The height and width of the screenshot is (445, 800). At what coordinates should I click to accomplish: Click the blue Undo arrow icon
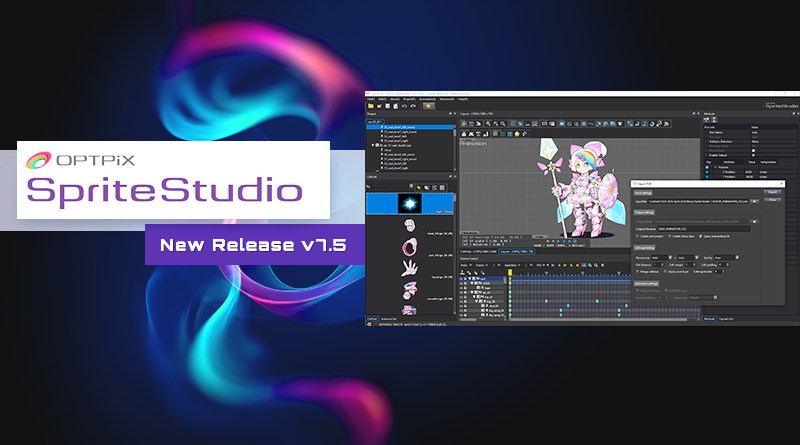pos(405,106)
